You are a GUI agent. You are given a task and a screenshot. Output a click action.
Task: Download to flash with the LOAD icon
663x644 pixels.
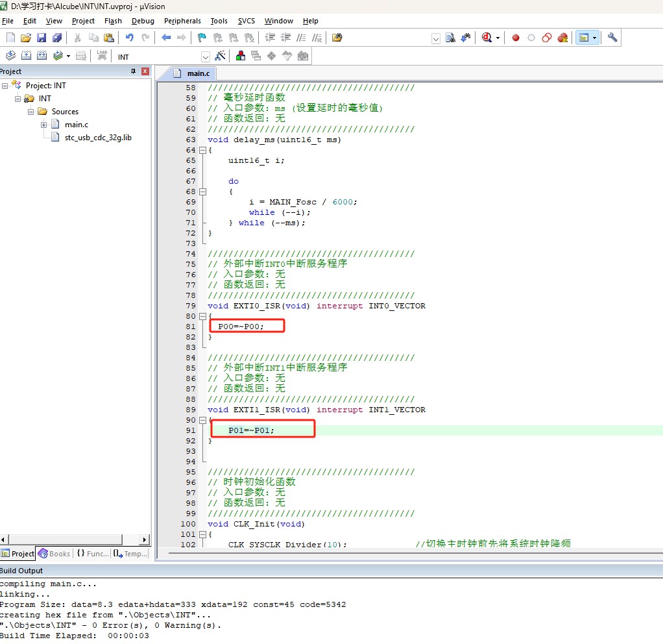tap(102, 56)
